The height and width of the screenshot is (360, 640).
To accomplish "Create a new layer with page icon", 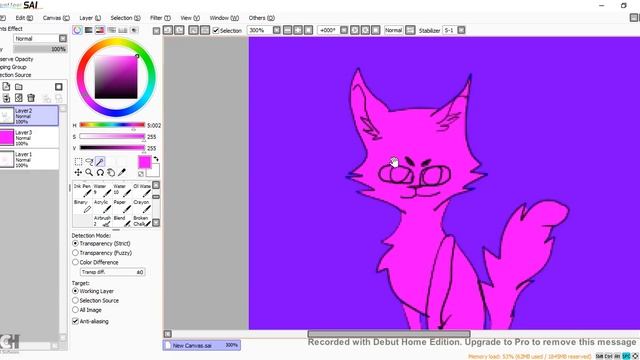I will [x=6, y=87].
